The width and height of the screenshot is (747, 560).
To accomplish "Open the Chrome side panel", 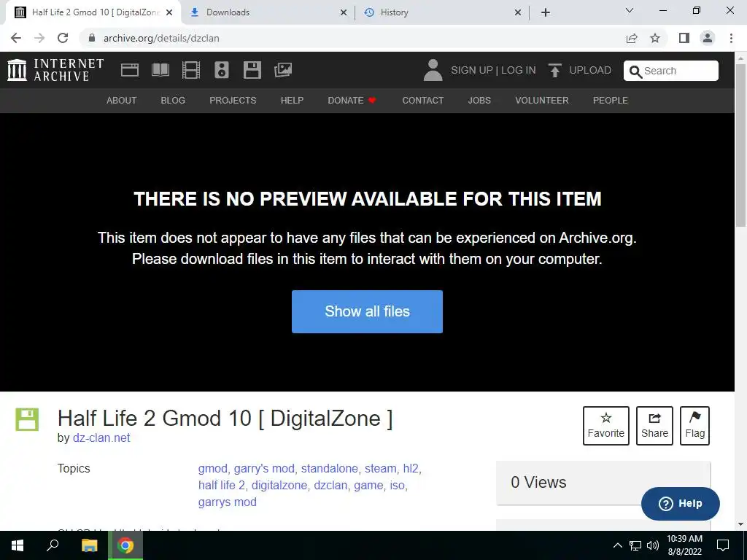I will click(x=684, y=38).
